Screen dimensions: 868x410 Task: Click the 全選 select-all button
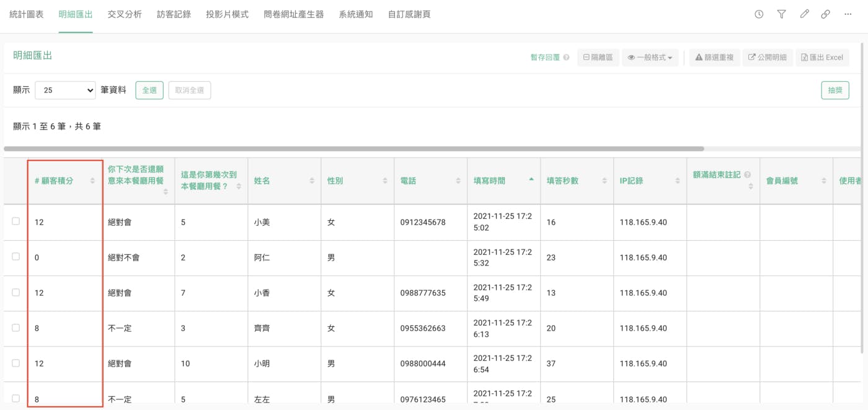tap(149, 91)
